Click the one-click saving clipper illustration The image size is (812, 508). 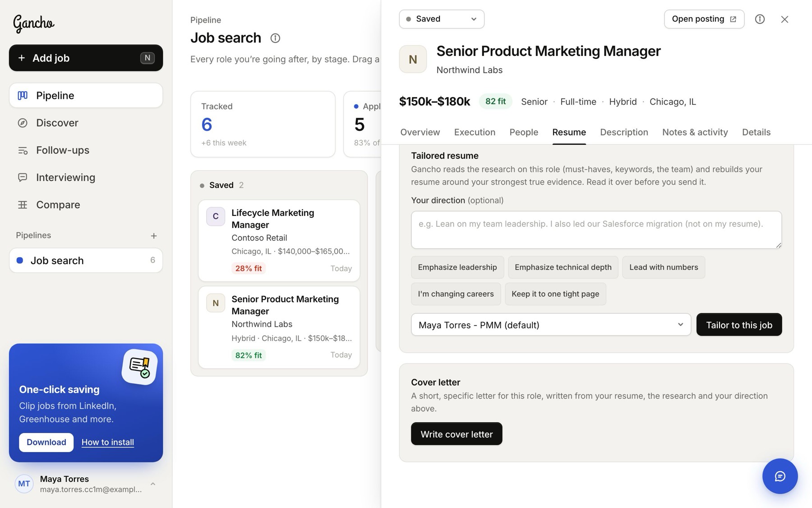(139, 367)
